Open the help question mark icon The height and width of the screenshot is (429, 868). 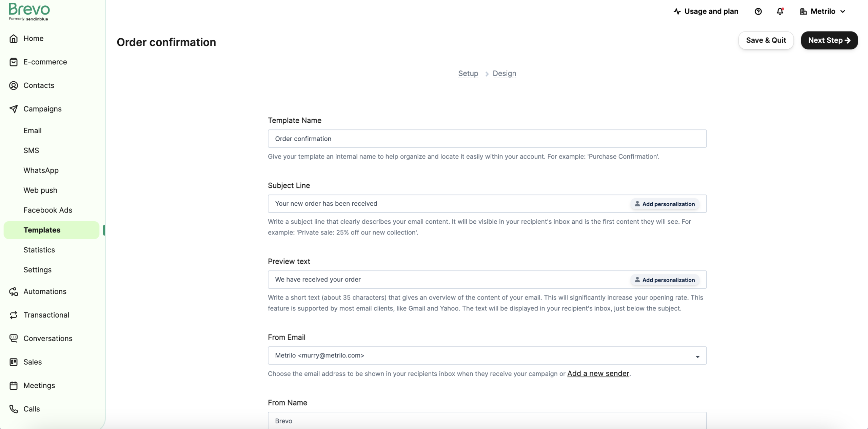click(758, 12)
